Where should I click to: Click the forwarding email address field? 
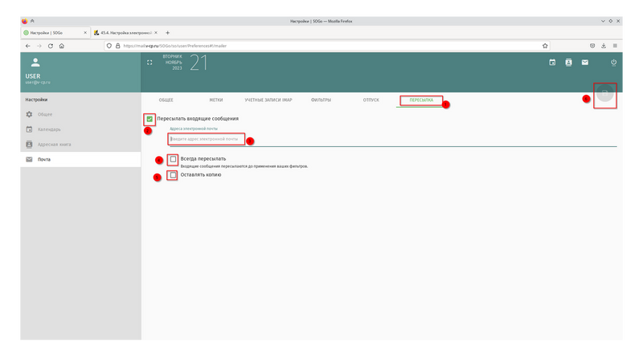[x=207, y=139]
